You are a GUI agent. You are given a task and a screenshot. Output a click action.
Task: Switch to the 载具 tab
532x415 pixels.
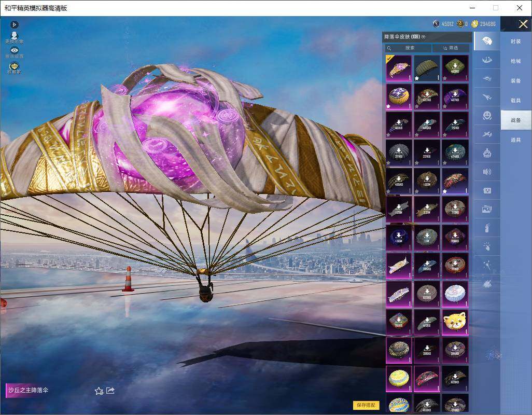pos(516,101)
